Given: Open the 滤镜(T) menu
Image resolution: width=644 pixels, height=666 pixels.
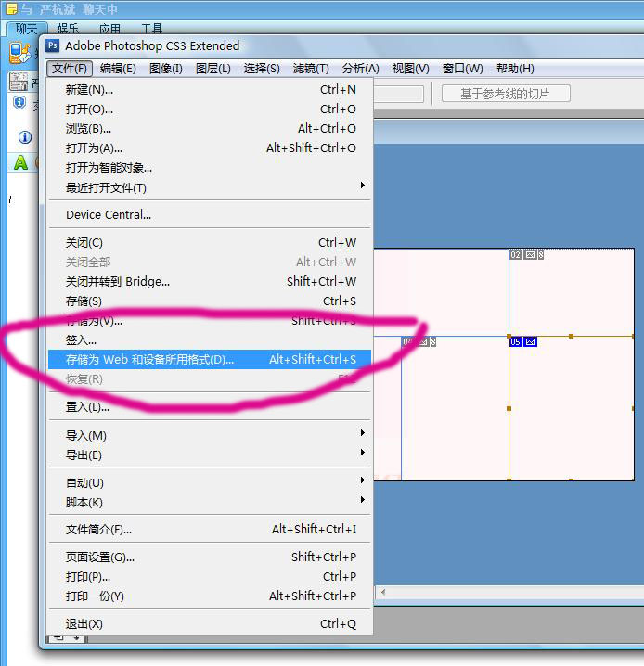Looking at the screenshot, I should click(311, 69).
